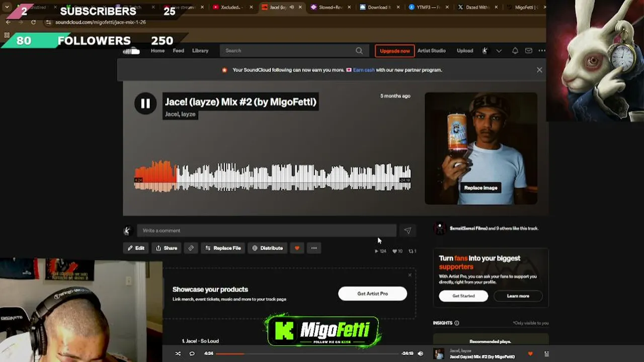Click the Replace File button
This screenshot has height=362, width=644.
tap(223, 248)
